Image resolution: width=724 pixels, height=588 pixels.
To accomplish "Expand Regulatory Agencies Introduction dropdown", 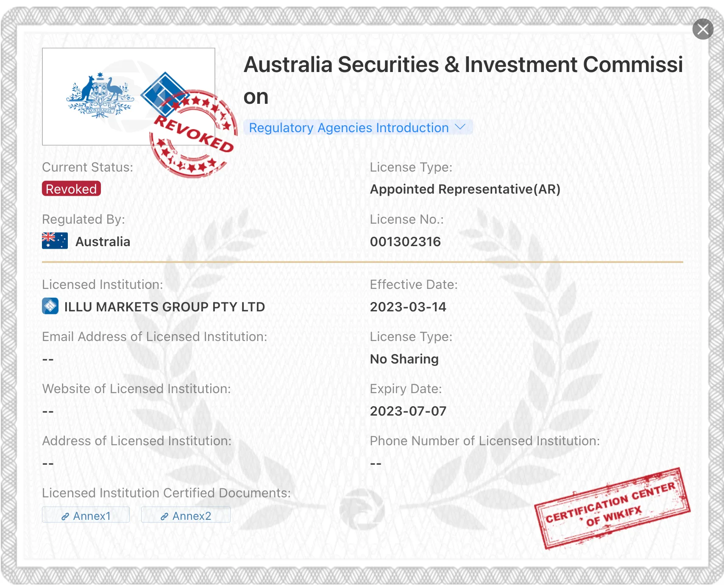I will click(358, 128).
